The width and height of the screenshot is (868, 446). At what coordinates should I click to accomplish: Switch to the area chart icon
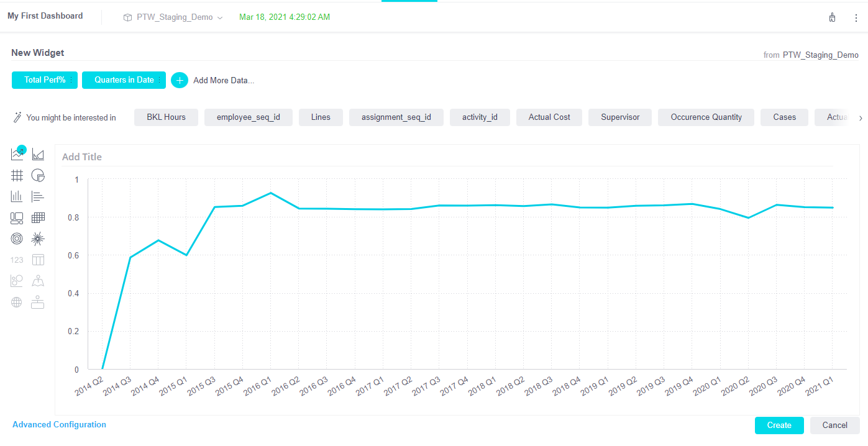[38, 154]
